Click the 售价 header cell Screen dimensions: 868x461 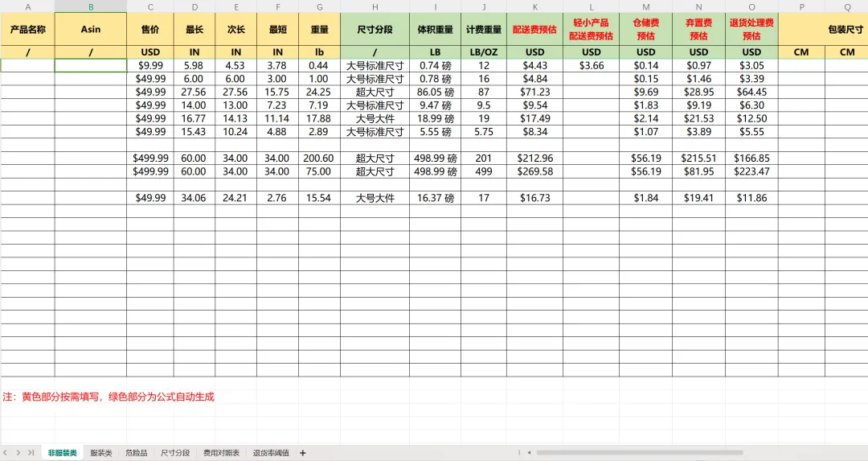pos(150,30)
